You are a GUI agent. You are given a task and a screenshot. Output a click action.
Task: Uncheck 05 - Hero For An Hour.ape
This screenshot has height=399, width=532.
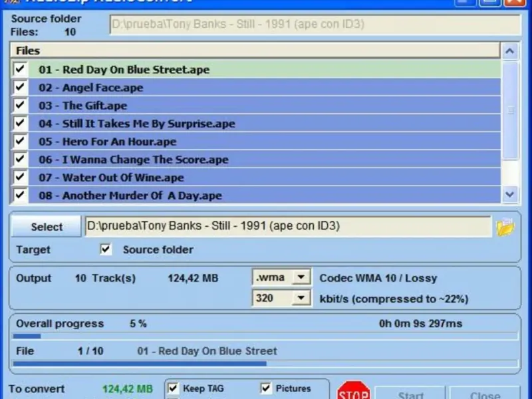pyautogui.click(x=20, y=141)
